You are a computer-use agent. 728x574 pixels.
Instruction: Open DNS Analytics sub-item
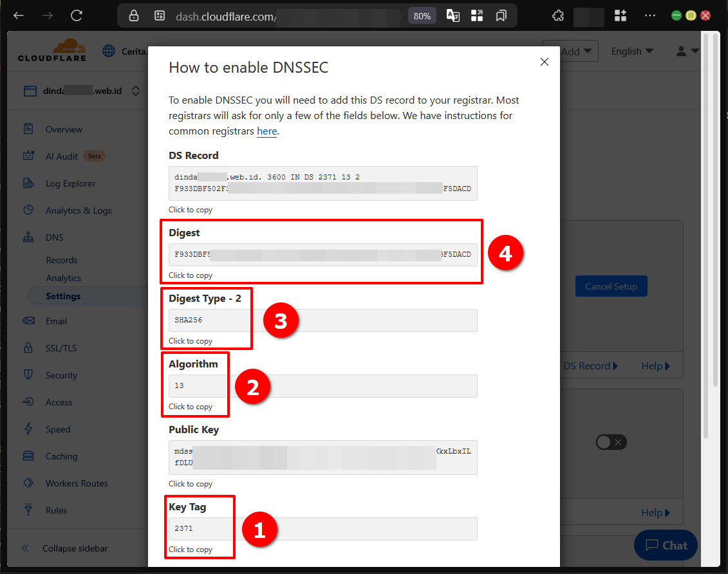click(64, 279)
